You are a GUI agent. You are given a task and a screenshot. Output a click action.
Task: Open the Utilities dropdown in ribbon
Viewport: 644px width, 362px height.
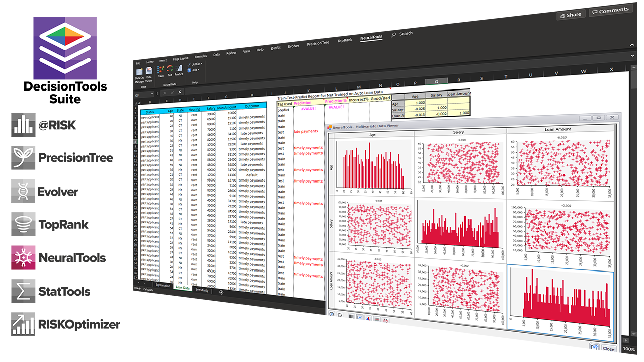click(x=195, y=64)
